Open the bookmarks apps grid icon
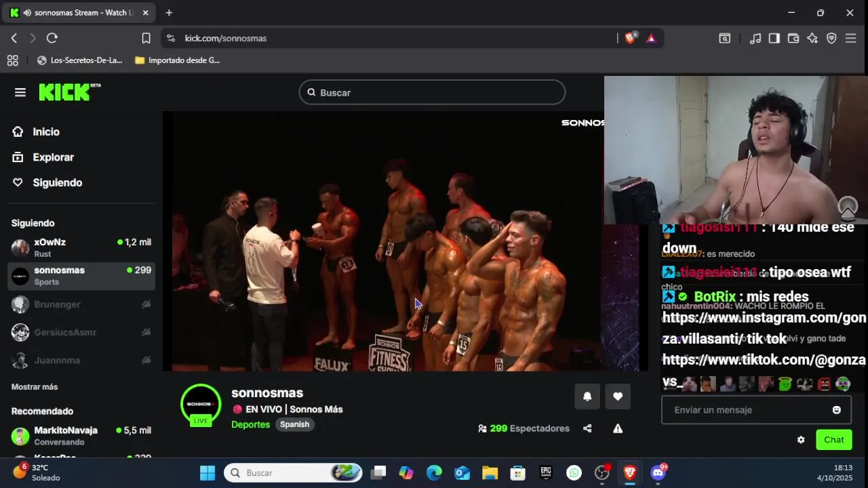868x488 pixels. tap(12, 60)
